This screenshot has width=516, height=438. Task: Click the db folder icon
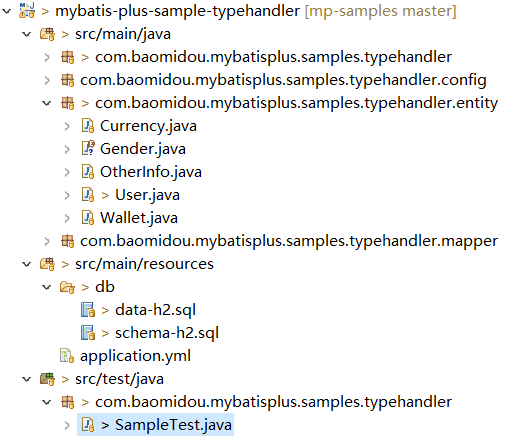point(67,287)
